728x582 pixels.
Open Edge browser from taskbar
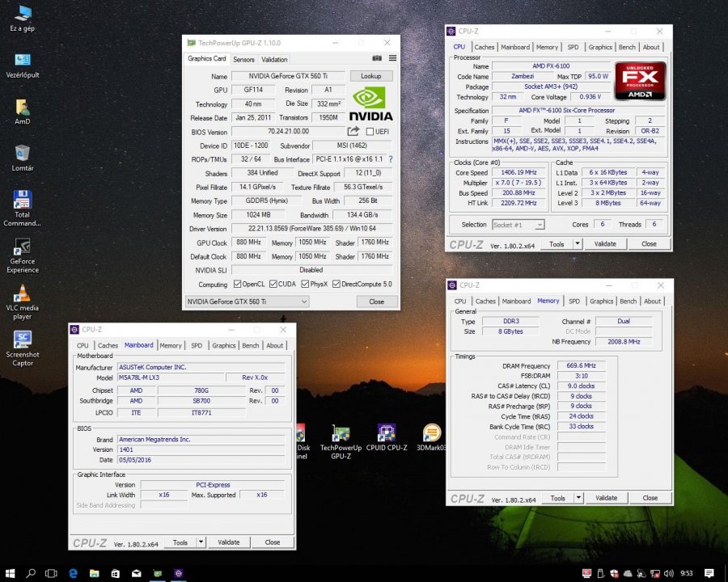(x=73, y=573)
